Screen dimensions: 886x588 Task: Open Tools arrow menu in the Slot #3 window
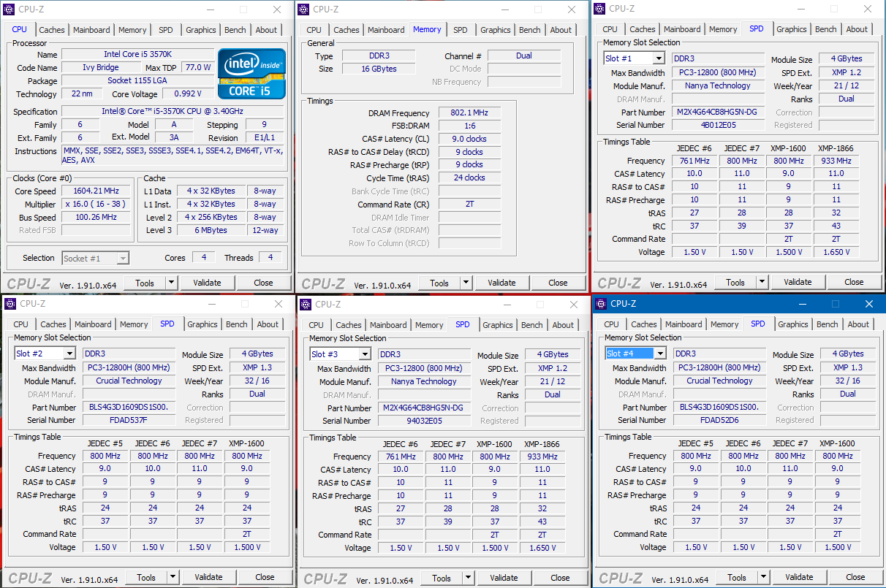[x=468, y=578]
